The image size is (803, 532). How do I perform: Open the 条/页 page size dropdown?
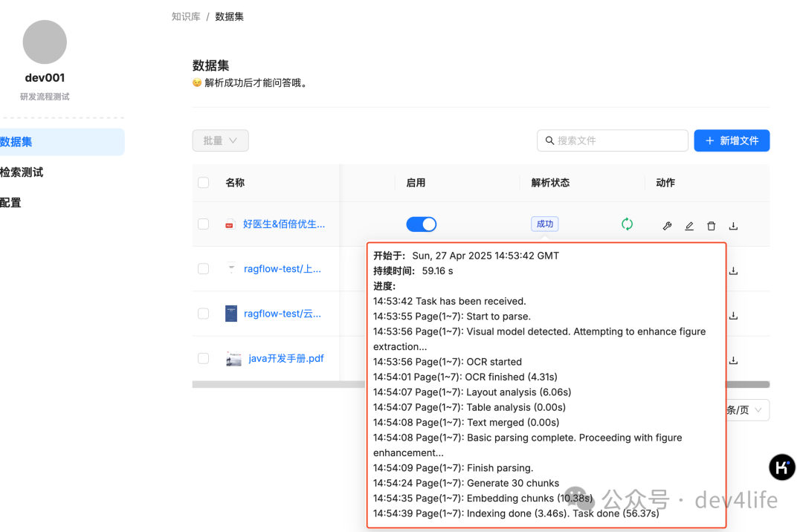click(x=747, y=409)
